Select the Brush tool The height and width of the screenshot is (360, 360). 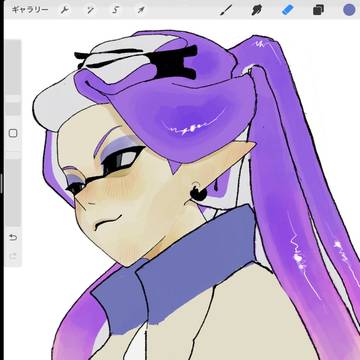pos(226,10)
